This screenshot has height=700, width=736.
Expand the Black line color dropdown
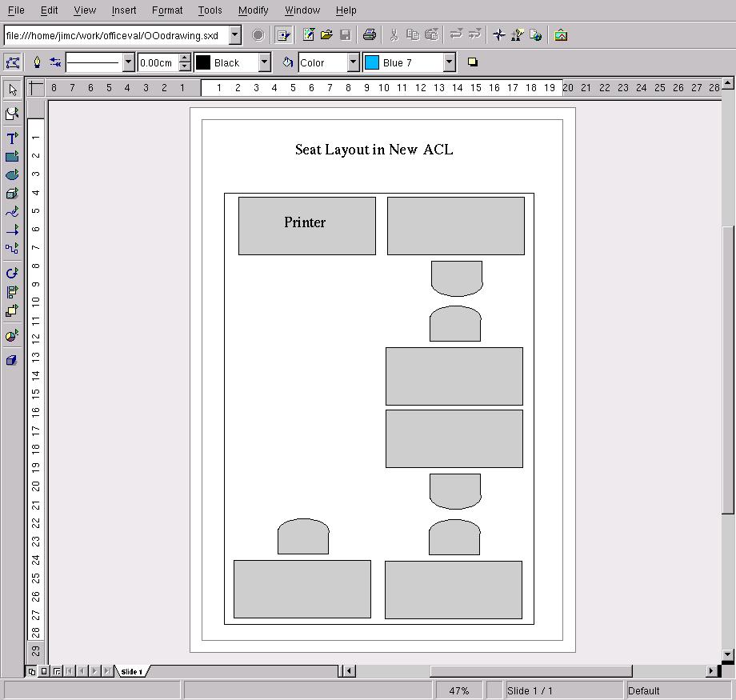pos(265,62)
